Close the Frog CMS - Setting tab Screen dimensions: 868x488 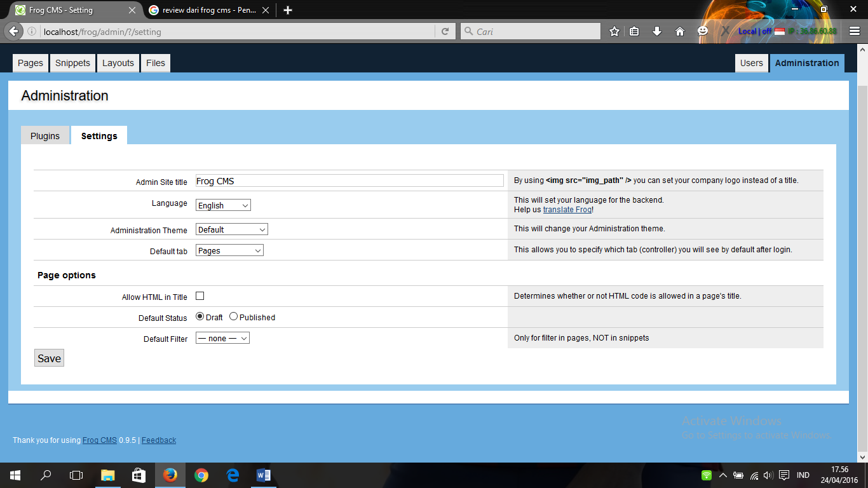pyautogui.click(x=132, y=10)
